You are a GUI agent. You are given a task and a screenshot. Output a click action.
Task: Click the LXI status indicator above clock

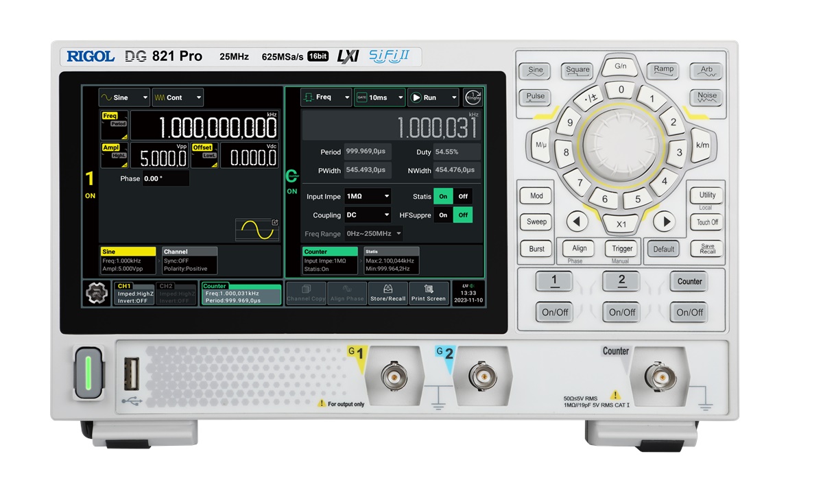(x=468, y=285)
